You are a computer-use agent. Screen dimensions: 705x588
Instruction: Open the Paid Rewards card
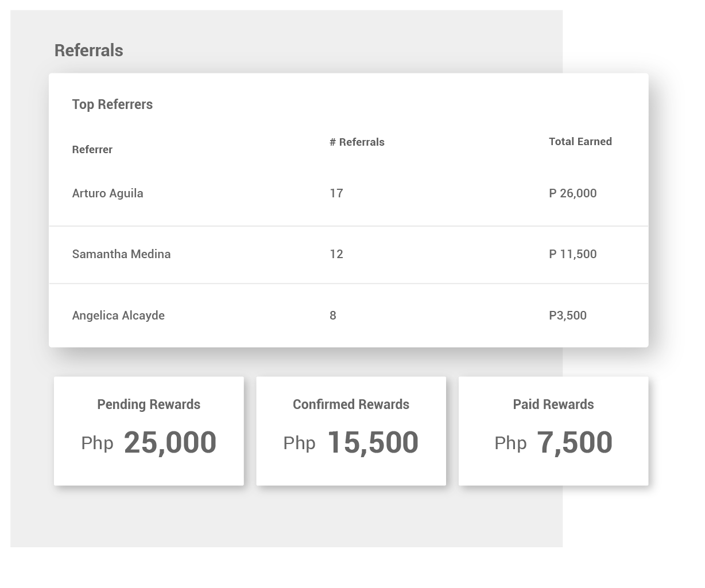pos(553,431)
